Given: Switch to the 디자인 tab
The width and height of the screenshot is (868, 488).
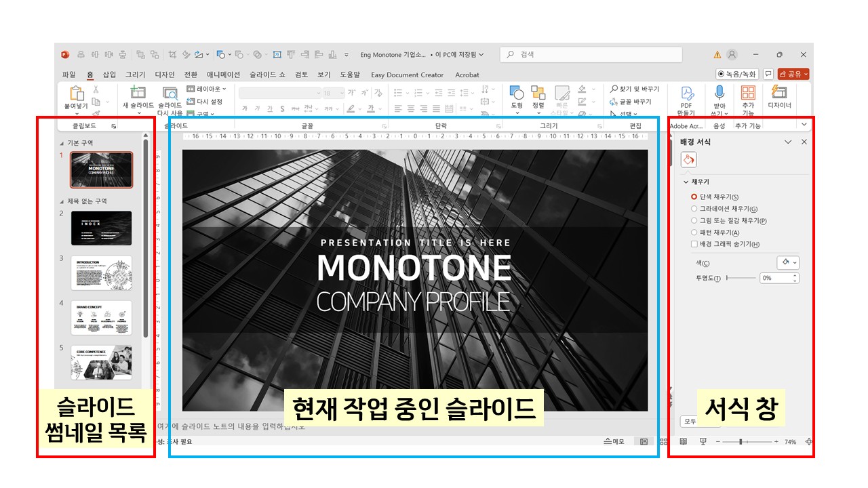Looking at the screenshot, I should pos(165,75).
